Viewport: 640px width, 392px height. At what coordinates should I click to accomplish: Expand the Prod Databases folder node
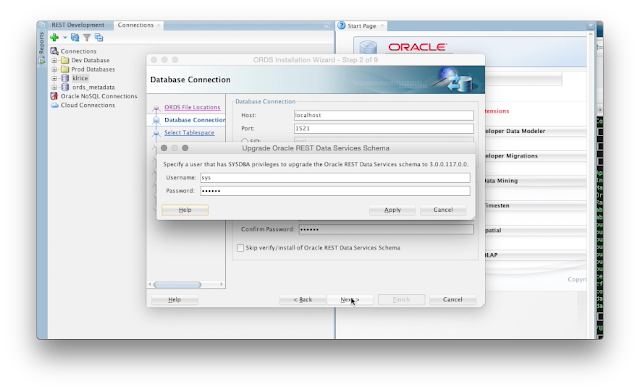point(54,69)
